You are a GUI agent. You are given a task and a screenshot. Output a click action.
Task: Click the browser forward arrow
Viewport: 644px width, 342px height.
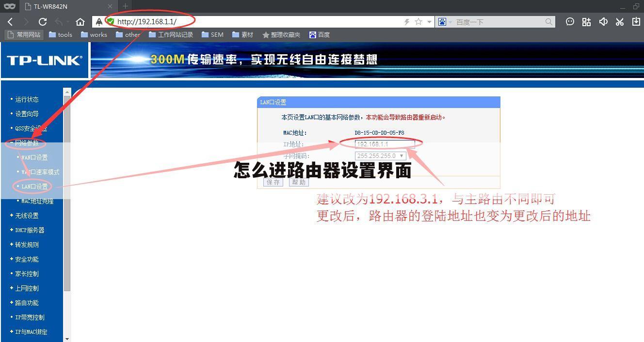(26, 22)
